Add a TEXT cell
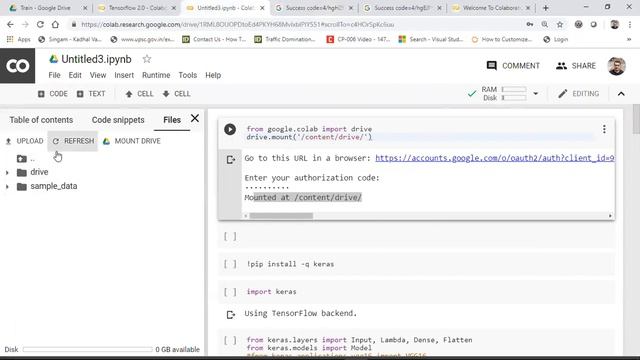Image resolution: width=640 pixels, height=360 pixels. (91, 94)
